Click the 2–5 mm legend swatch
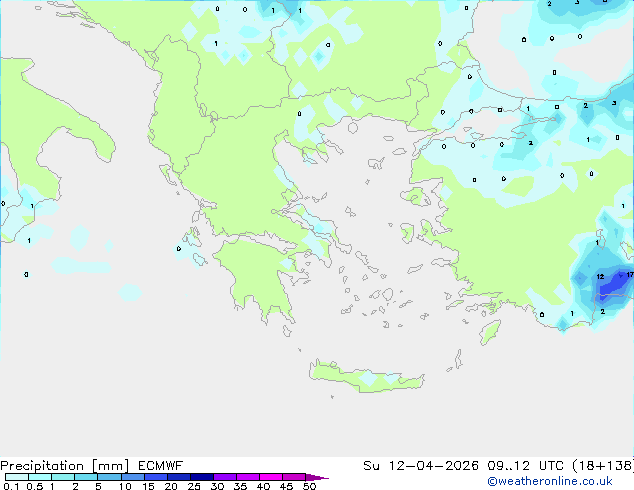 click(86, 477)
